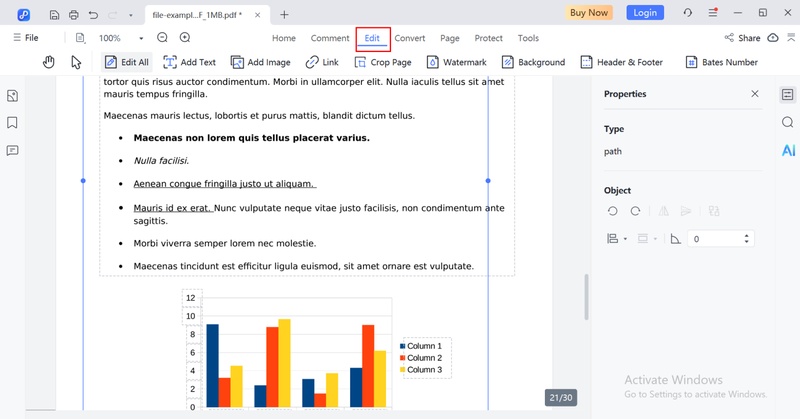
Task: Zoom in with the plus icon
Action: 185,37
